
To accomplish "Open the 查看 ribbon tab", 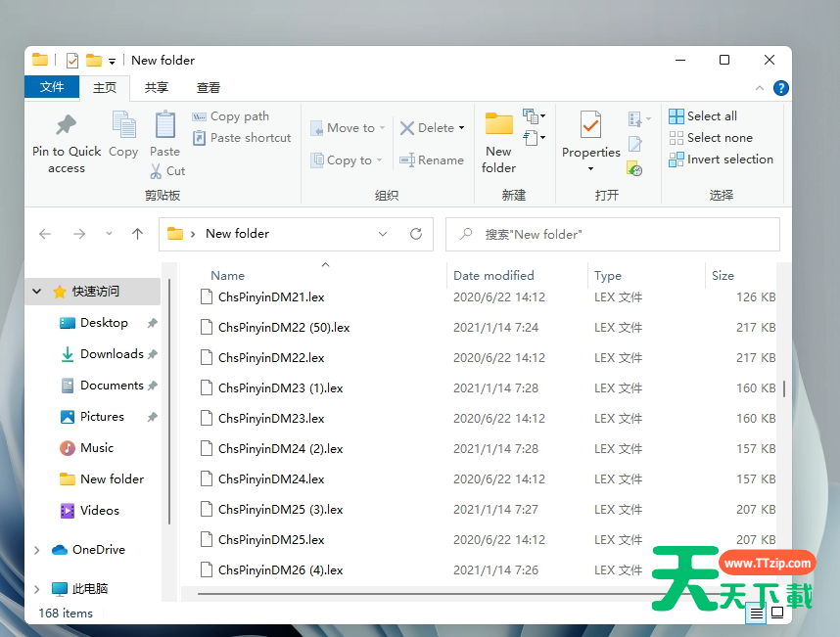I will click(x=209, y=87).
